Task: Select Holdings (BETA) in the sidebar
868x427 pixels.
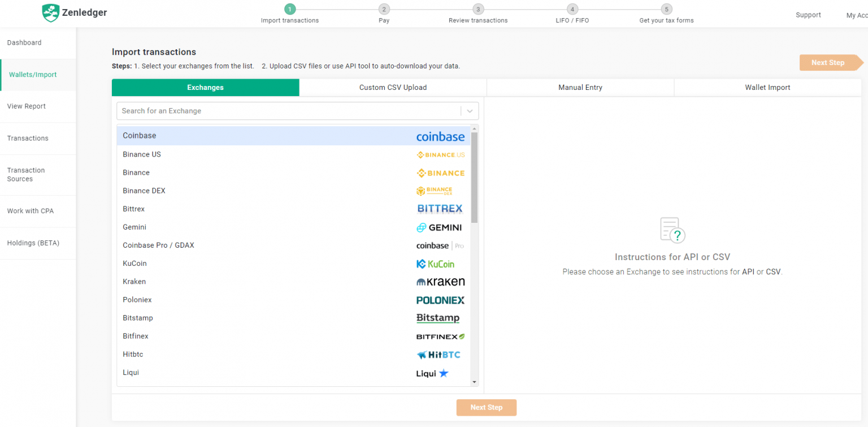Action: tap(32, 243)
